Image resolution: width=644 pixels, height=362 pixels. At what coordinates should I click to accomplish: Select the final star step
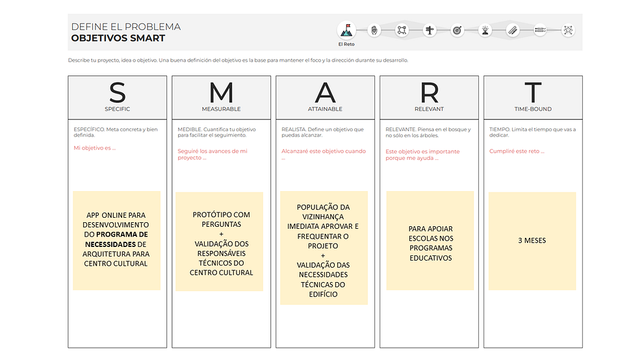tap(568, 30)
